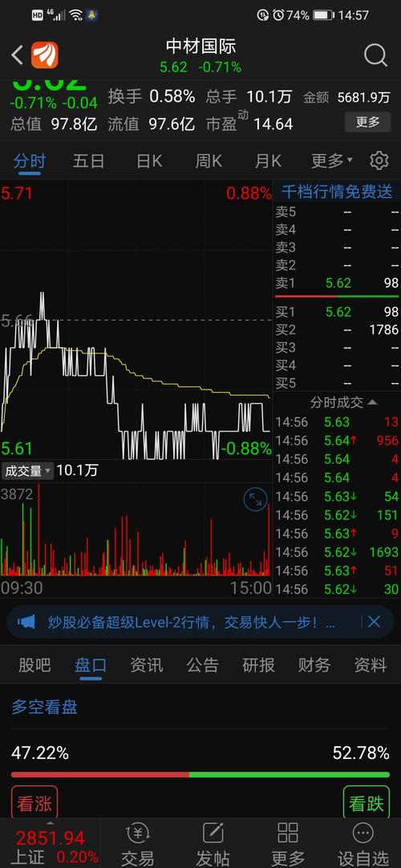The image size is (401, 868).
Task: Tap 千档行情免费送 promotion link
Action: click(337, 192)
